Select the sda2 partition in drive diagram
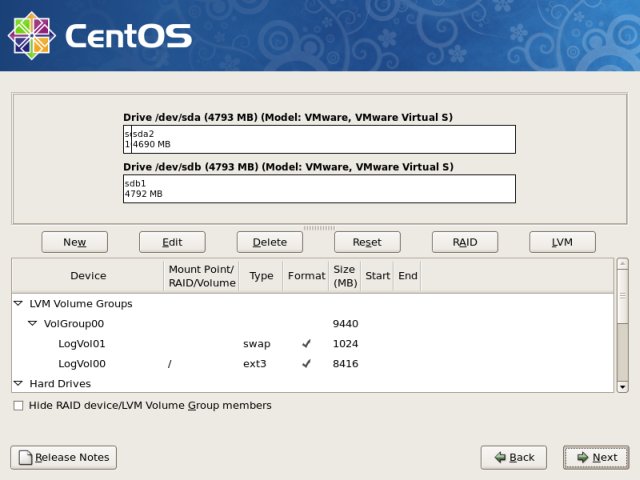Screen dimensions: 640x480 coord(320,139)
